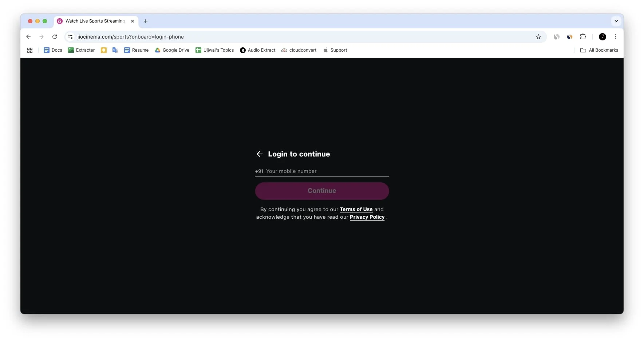Open the Chrome three-dot menu
This screenshot has width=644, height=341.
(x=616, y=37)
